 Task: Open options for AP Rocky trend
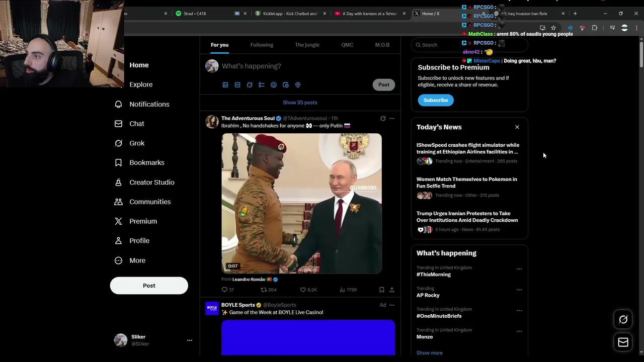pyautogui.click(x=519, y=290)
